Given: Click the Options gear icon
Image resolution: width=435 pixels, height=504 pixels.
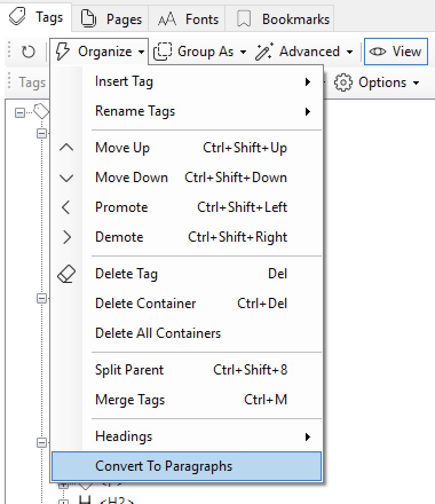Looking at the screenshot, I should coord(343,82).
